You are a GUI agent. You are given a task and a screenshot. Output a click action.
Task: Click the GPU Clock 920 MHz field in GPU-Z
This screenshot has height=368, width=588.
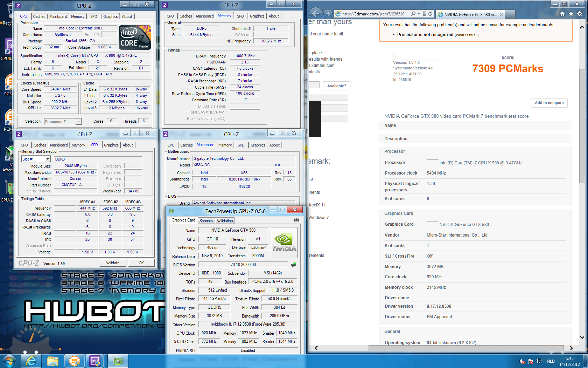[x=209, y=333]
